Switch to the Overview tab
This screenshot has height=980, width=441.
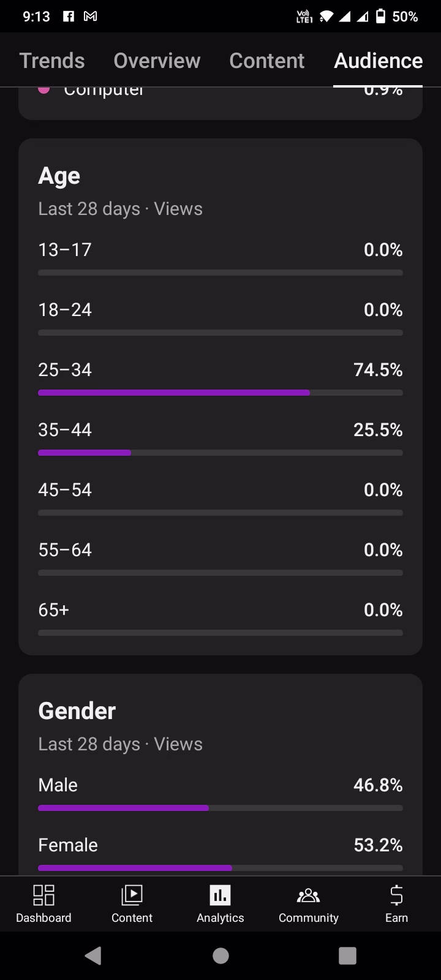tap(157, 61)
